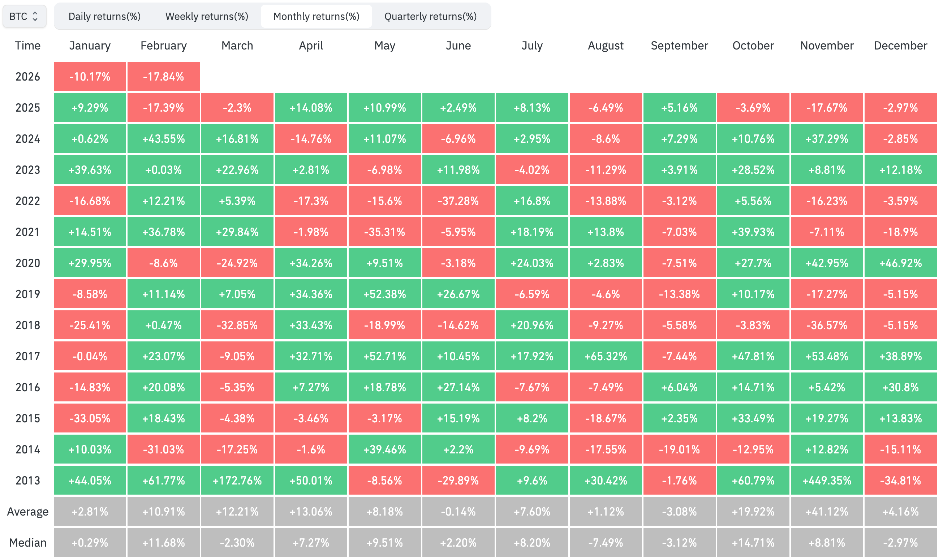
Task: Click the 2020 December +46.92% cell
Action: tap(900, 263)
